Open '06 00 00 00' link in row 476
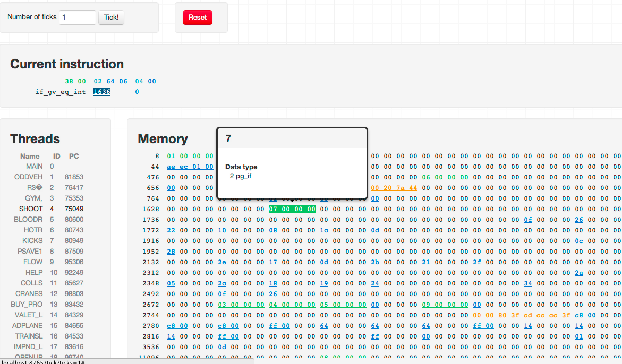622x364 pixels. click(x=445, y=177)
